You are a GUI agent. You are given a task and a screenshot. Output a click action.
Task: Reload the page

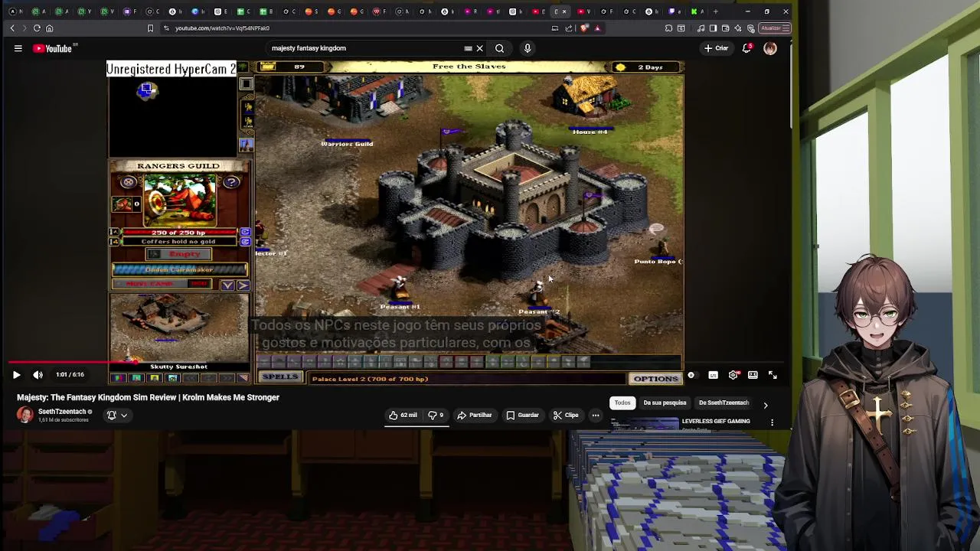[37, 28]
